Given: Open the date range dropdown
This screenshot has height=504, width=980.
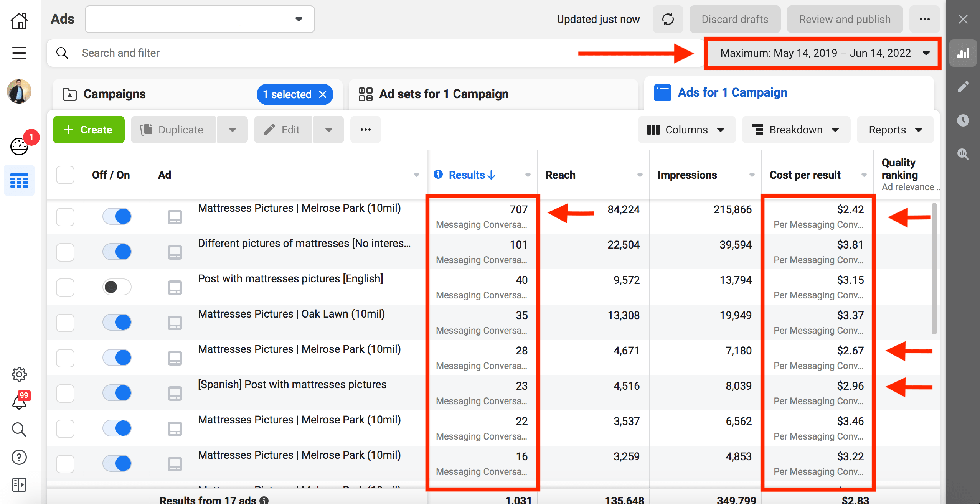Looking at the screenshot, I should pyautogui.click(x=823, y=53).
